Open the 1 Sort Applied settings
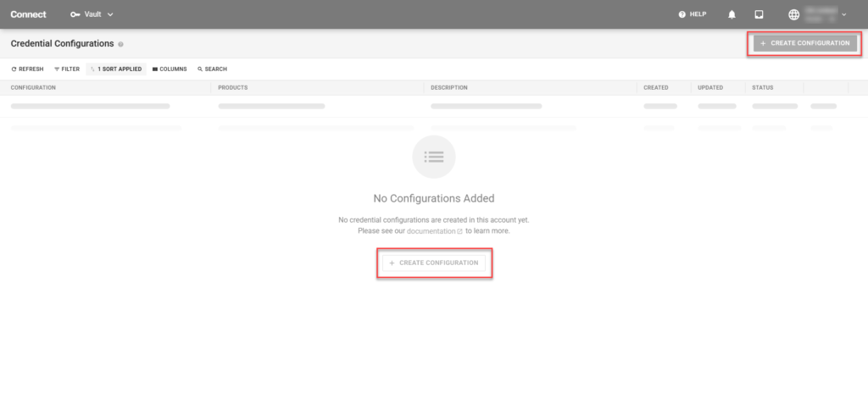 (116, 69)
